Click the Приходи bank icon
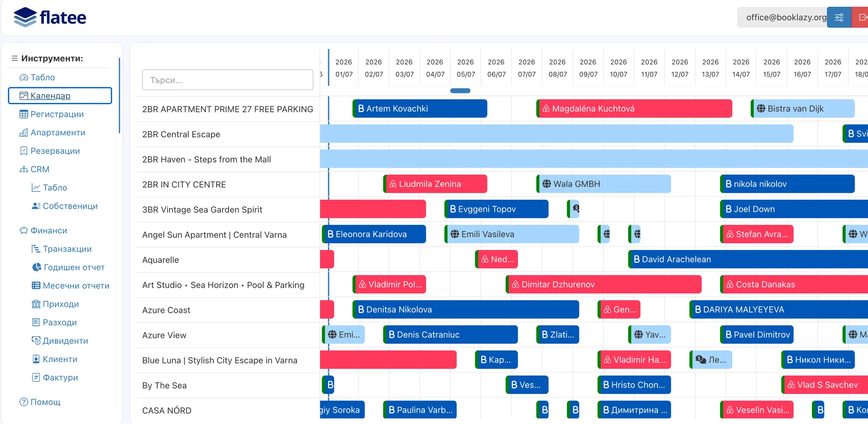This screenshot has width=868, height=424. point(36,304)
